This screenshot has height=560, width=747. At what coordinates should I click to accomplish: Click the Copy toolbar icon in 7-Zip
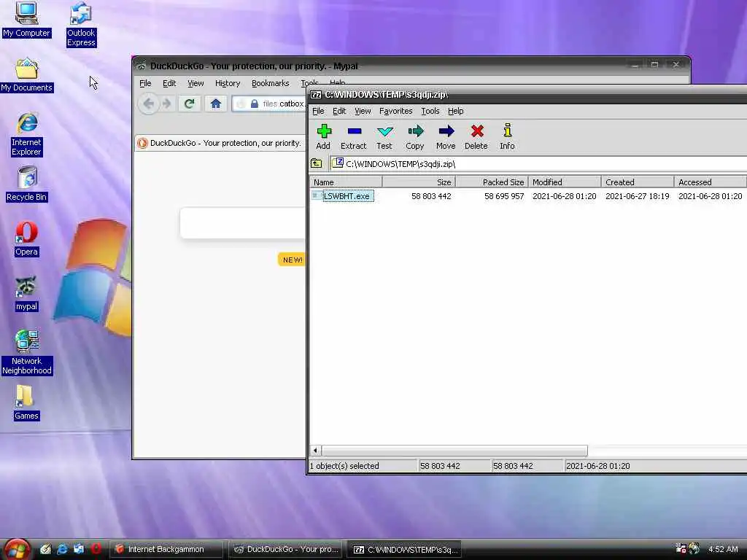pyautogui.click(x=415, y=136)
